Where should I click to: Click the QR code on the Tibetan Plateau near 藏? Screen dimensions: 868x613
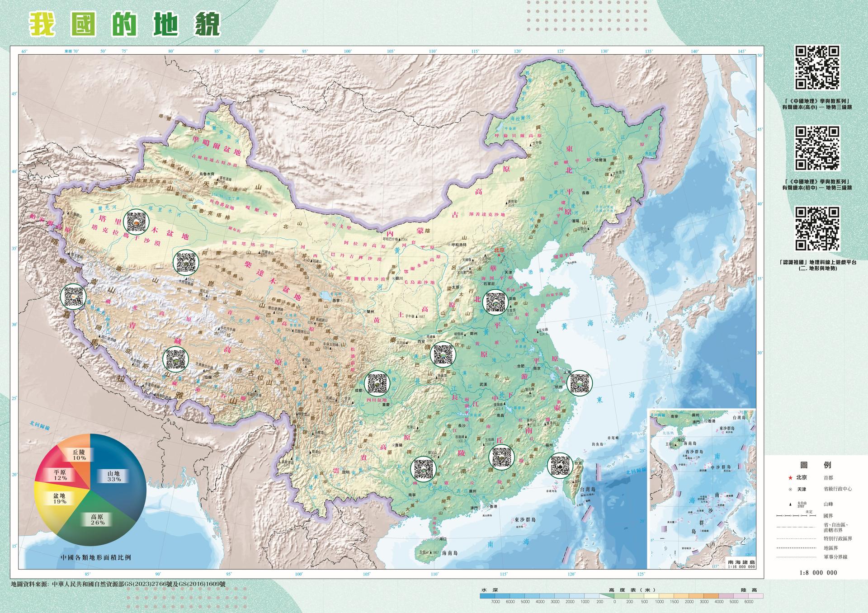175,359
